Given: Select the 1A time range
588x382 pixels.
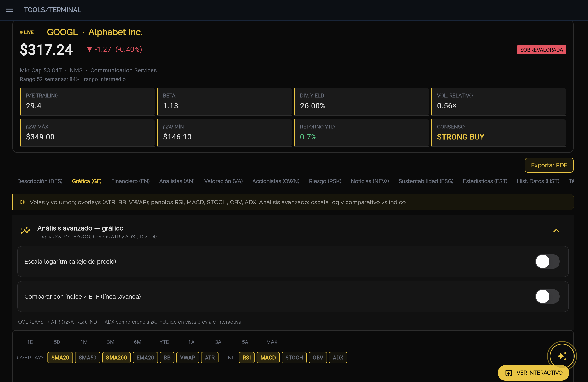Looking at the screenshot, I should [x=191, y=342].
